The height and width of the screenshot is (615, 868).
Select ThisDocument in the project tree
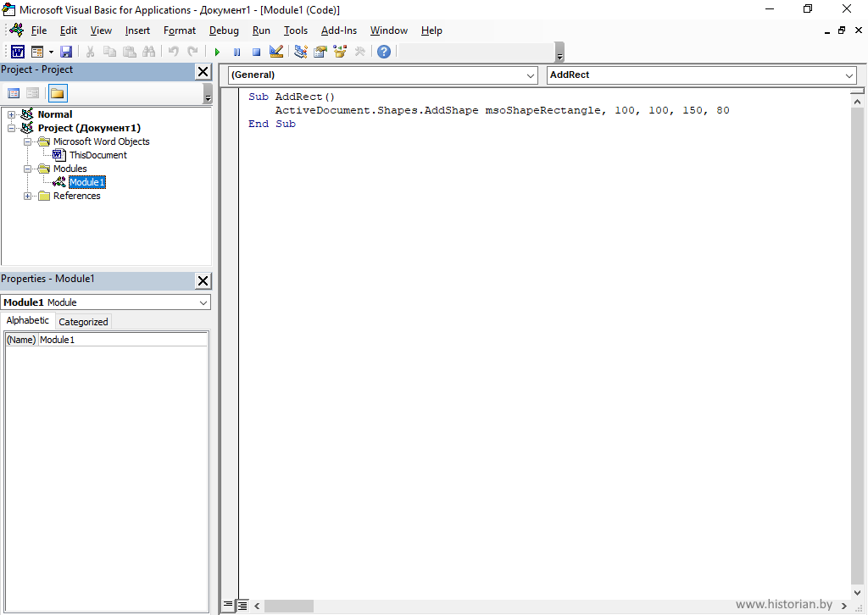coord(97,155)
